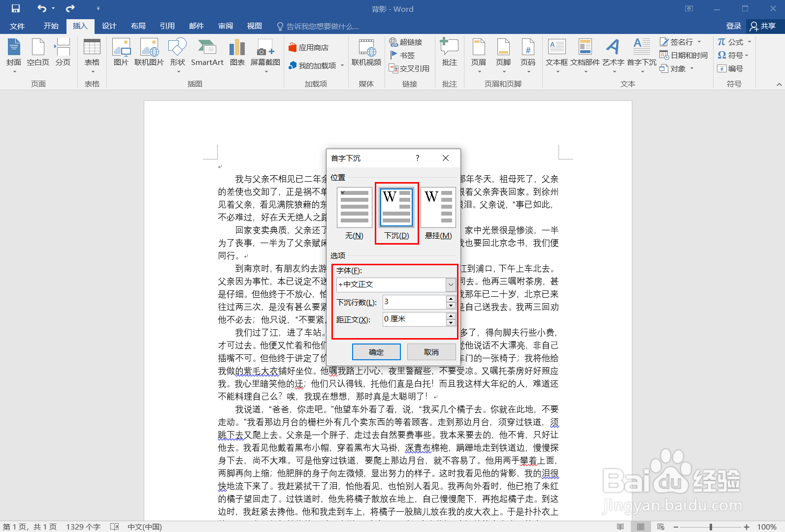Image resolution: width=785 pixels, height=532 pixels.
Task: Click the distance from text (距正文) field
Action: pos(415,319)
